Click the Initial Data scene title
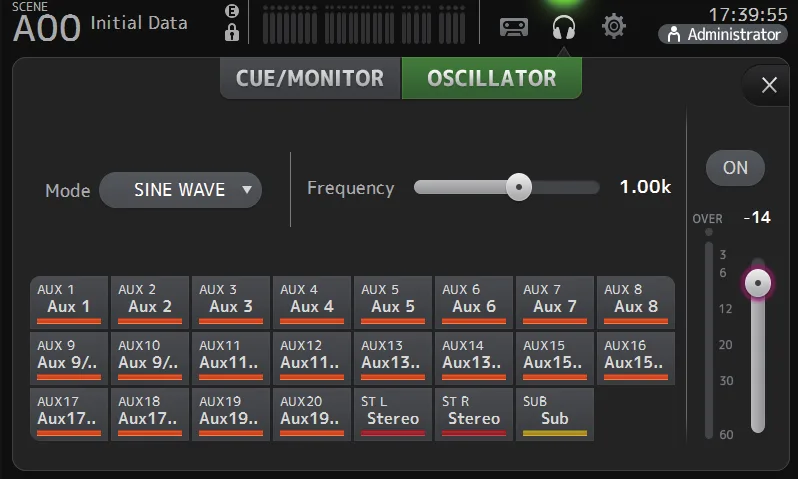Screen dimensions: 798x479 [x=139, y=23]
